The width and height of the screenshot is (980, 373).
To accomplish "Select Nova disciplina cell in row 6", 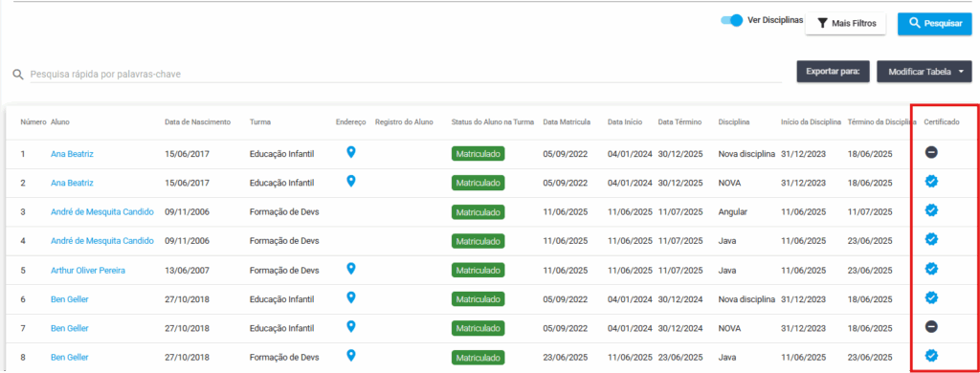I will [746, 299].
